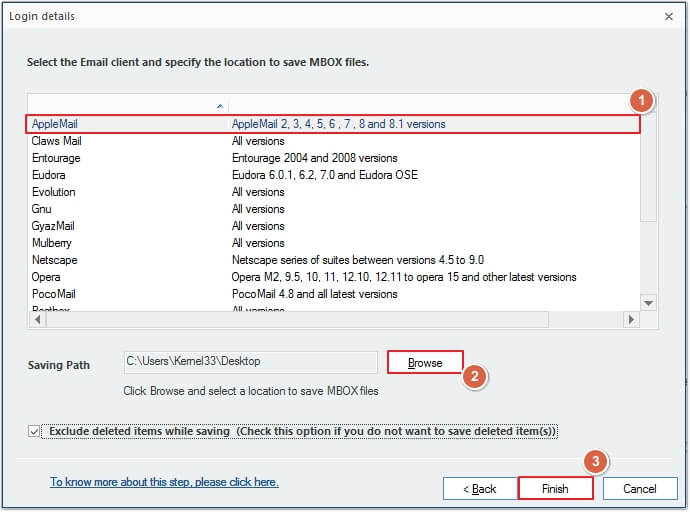Sort list by the first column header
The image size is (690, 512).
[x=128, y=106]
